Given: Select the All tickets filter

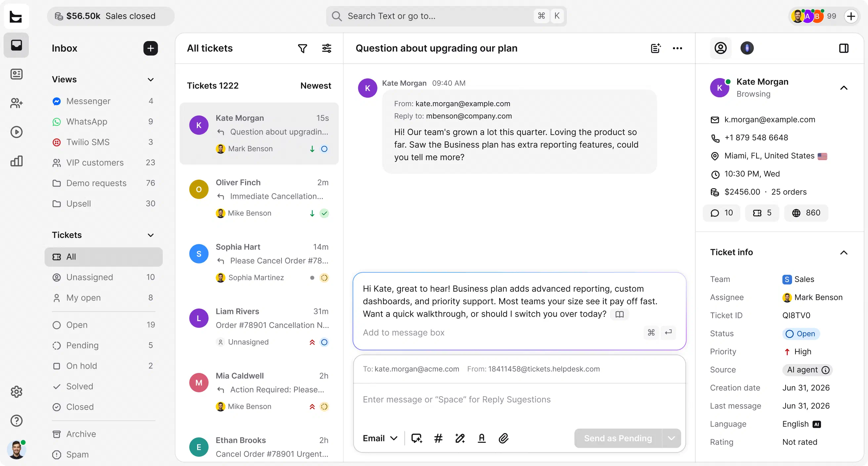Looking at the screenshot, I should (x=103, y=257).
